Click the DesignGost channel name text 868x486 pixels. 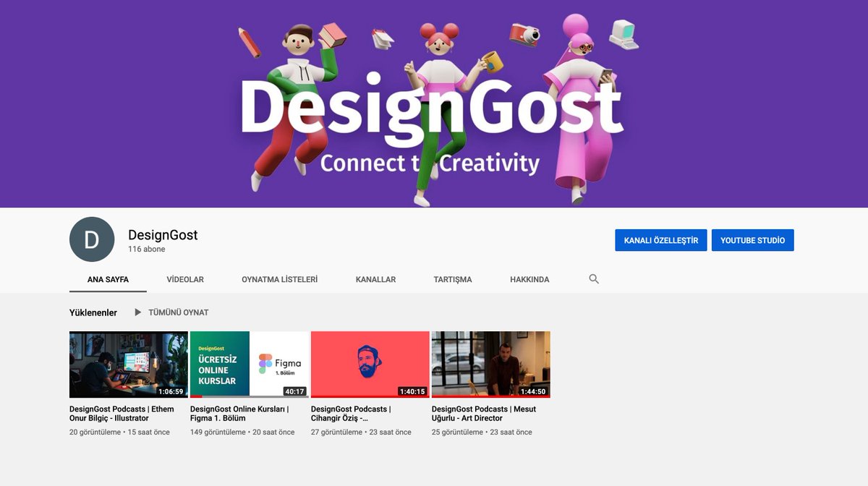163,235
